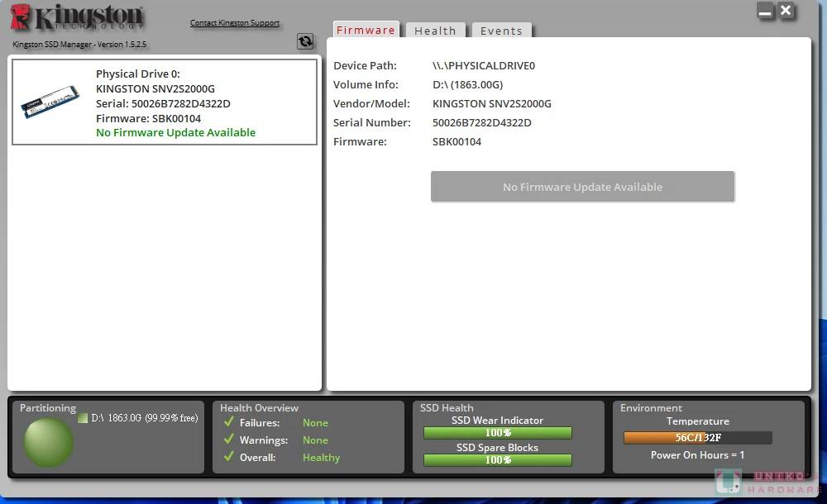Click the "Health Overview" section heading

coord(259,408)
